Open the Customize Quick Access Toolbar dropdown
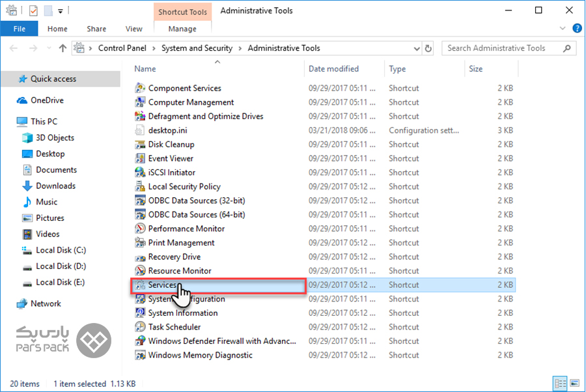This screenshot has width=586, height=392. [x=61, y=11]
